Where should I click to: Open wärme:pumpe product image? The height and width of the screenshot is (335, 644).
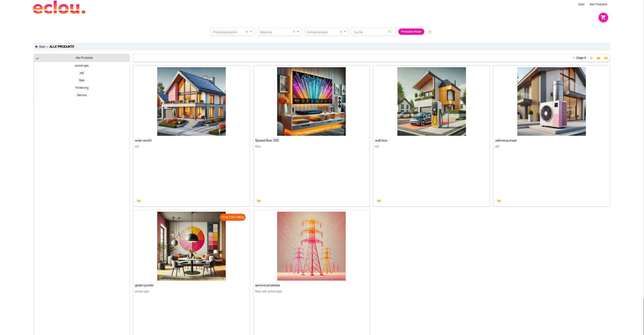coord(552,101)
